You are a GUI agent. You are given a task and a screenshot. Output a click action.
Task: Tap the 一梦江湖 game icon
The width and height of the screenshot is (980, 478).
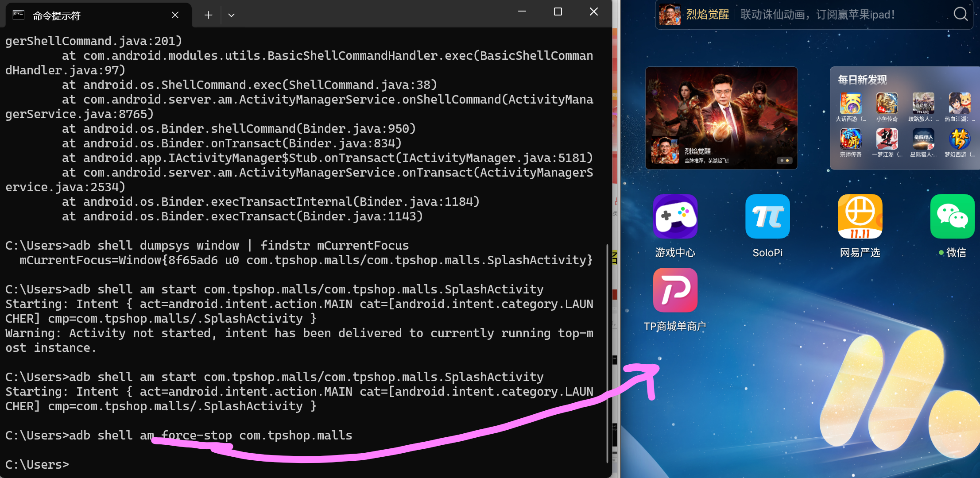(887, 139)
